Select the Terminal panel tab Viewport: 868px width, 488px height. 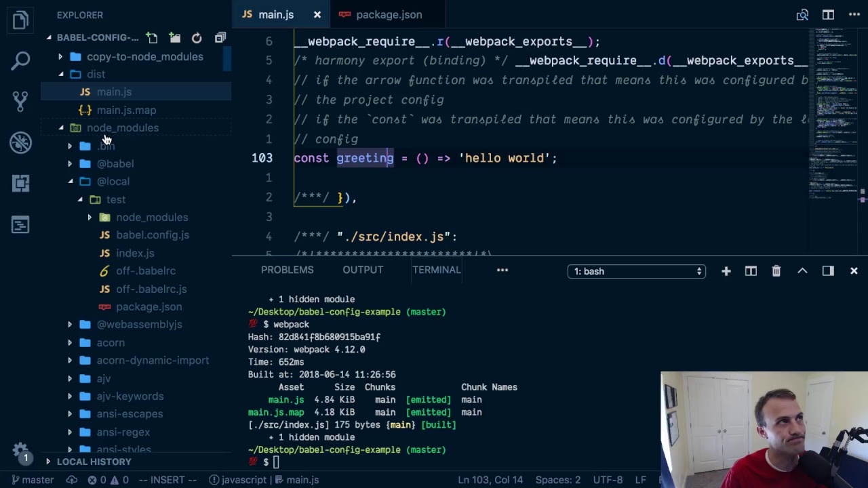coord(436,270)
